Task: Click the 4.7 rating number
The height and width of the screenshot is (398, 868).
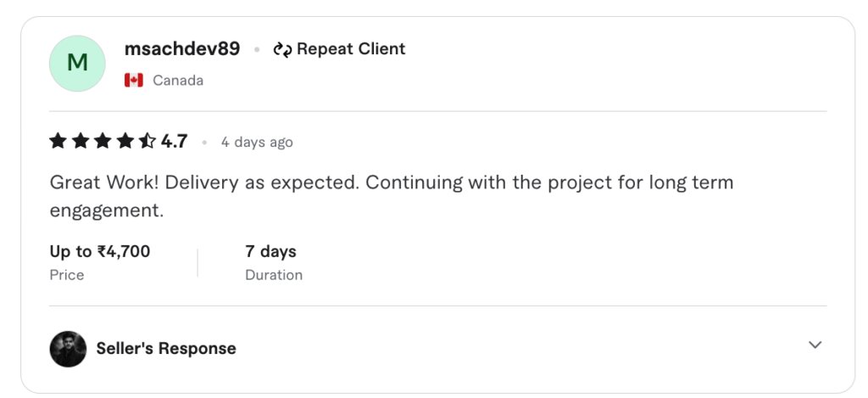Action: pyautogui.click(x=175, y=142)
